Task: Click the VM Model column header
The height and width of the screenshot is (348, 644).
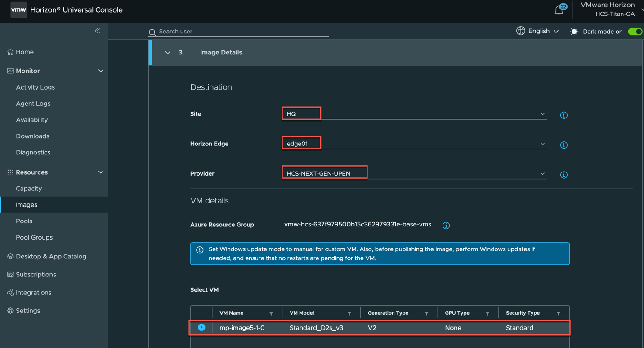Action: click(x=302, y=313)
